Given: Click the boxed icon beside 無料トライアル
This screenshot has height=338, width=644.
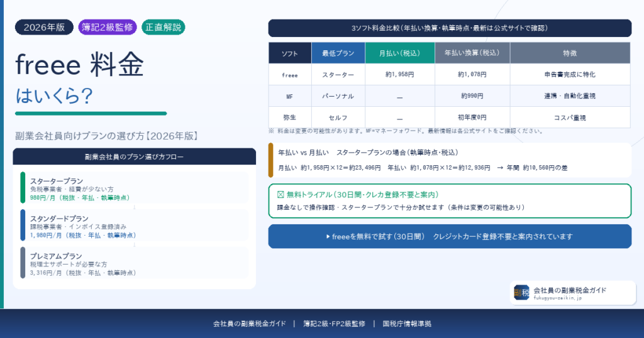Looking at the screenshot, I should click(x=280, y=194).
